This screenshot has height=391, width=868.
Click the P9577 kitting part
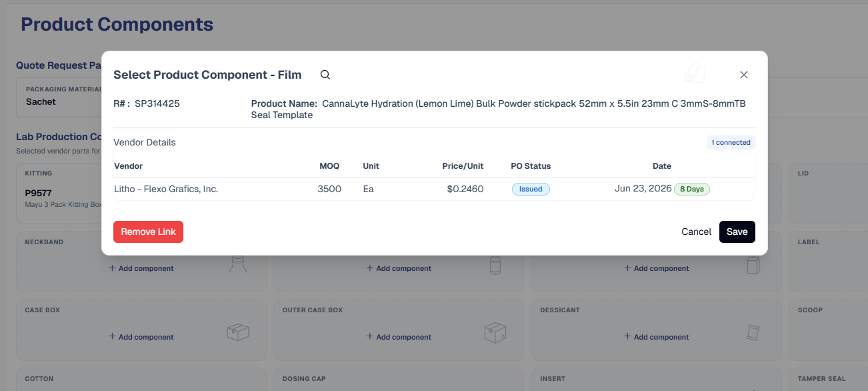39,193
